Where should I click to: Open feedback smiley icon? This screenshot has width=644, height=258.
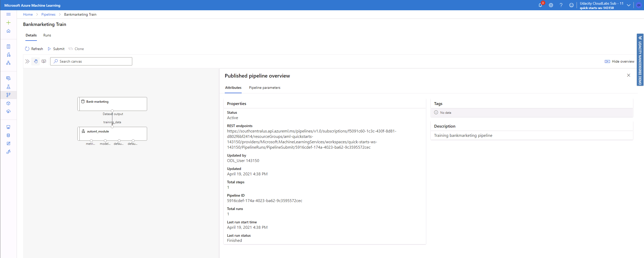[x=571, y=5]
